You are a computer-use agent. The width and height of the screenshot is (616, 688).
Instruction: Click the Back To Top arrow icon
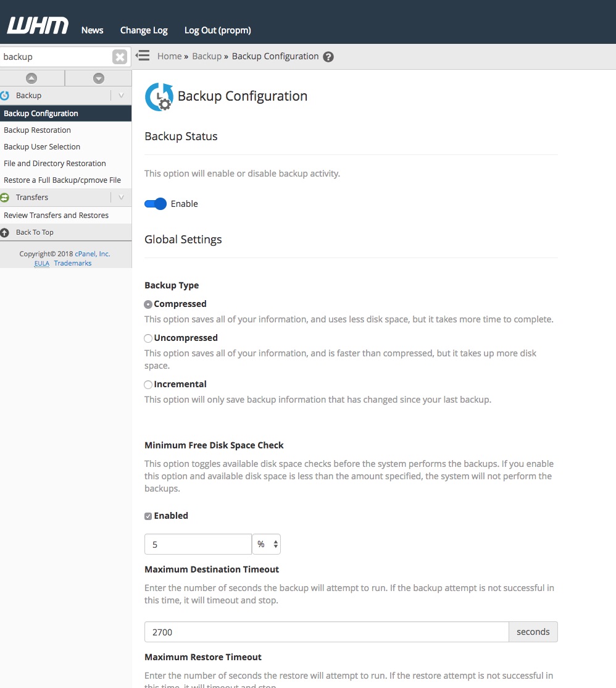coord(5,233)
